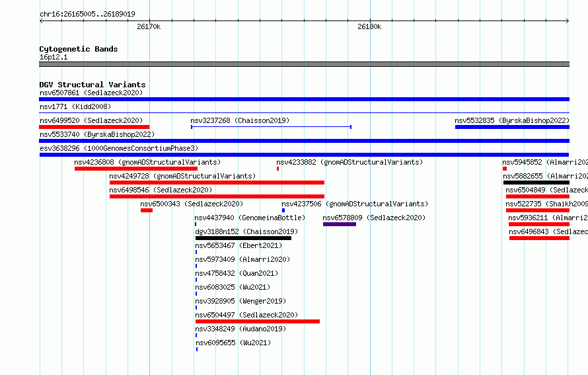Click the 26170k ruler position label
Viewport: 588px width, 375px height.
coord(149,26)
